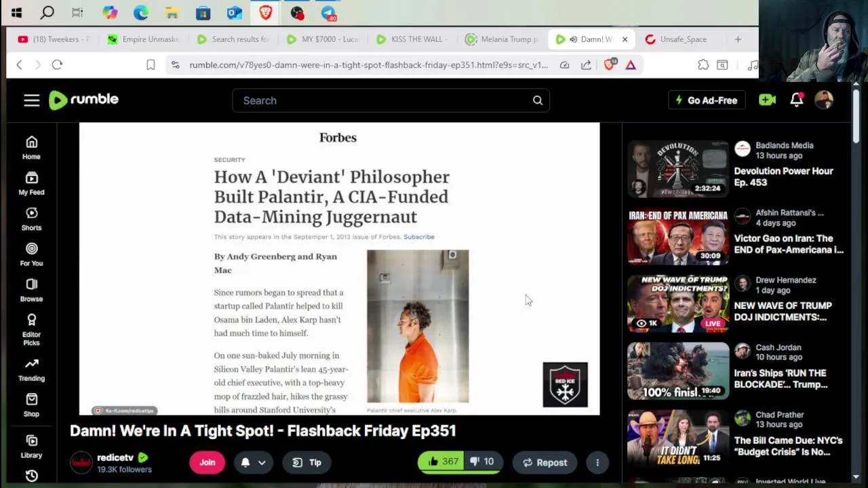Close the current Damn! tab

[625, 39]
